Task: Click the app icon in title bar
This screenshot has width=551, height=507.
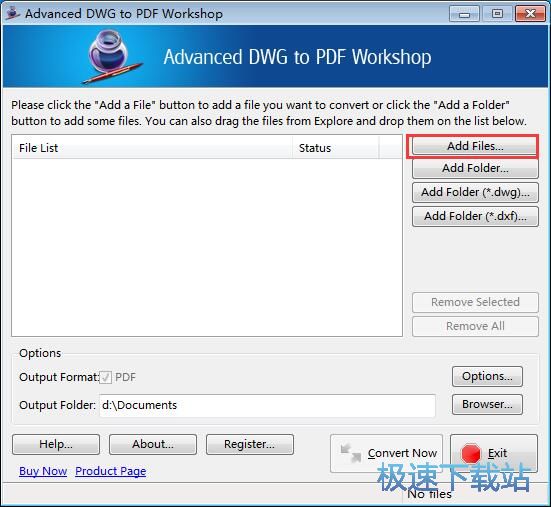Action: coord(13,13)
